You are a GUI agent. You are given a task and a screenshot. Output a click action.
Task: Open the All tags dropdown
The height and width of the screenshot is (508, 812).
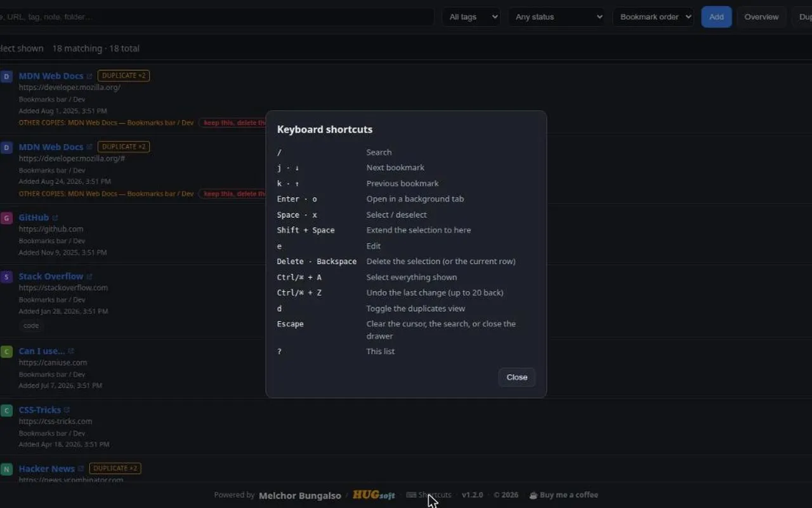[x=471, y=17]
